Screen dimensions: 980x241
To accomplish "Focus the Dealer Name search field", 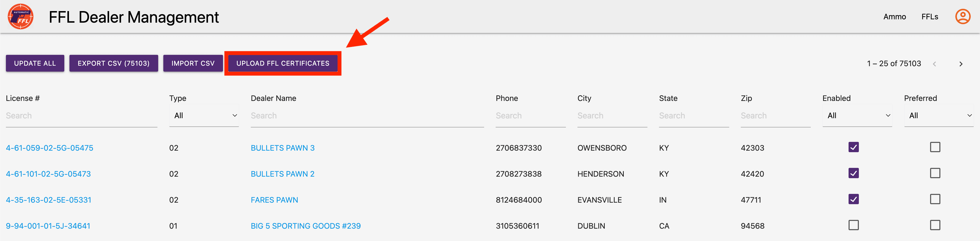I will (367, 116).
